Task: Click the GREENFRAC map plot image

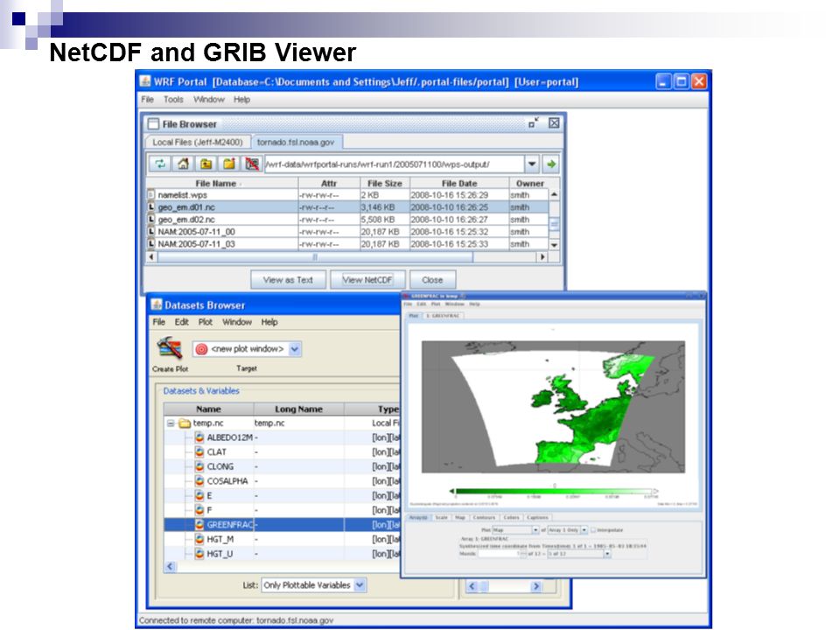Action: pyautogui.click(x=553, y=407)
